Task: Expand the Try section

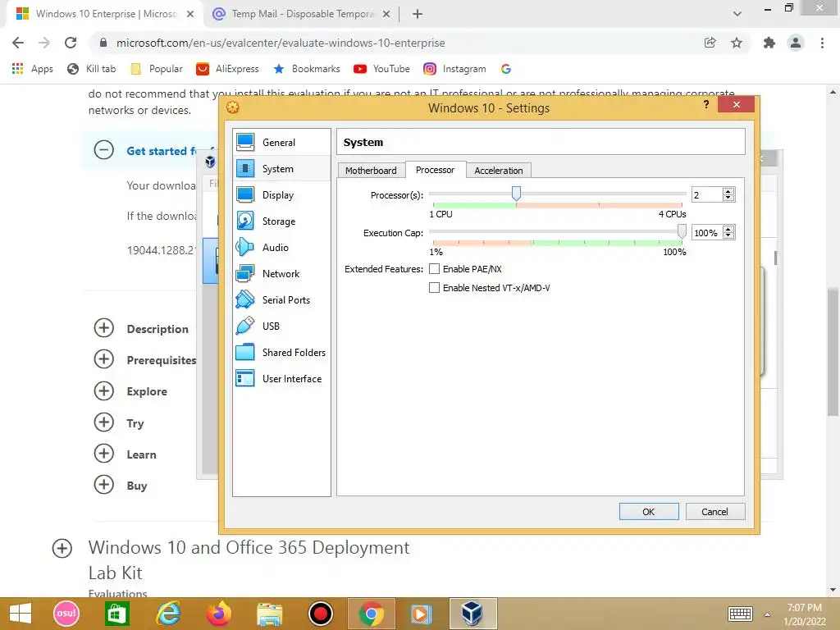Action: point(104,422)
